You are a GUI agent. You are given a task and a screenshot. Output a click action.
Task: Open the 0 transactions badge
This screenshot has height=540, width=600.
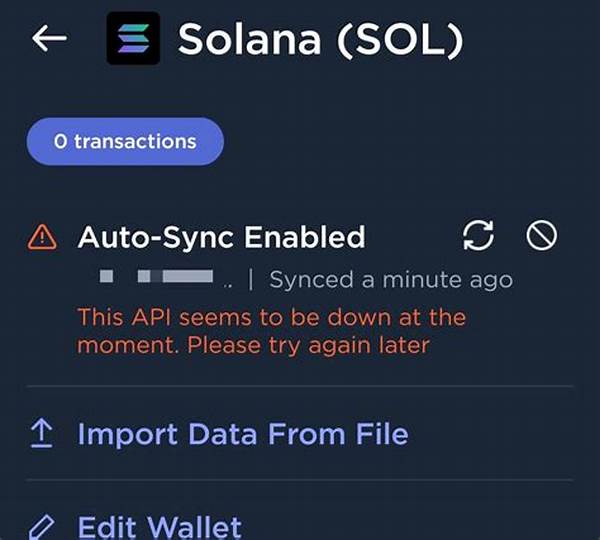tap(125, 142)
